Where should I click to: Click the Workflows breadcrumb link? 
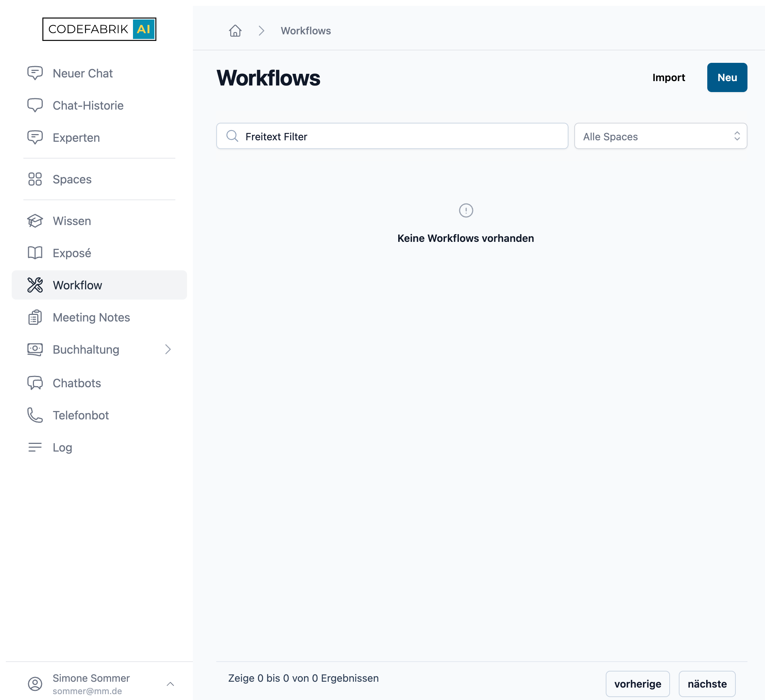(x=306, y=31)
